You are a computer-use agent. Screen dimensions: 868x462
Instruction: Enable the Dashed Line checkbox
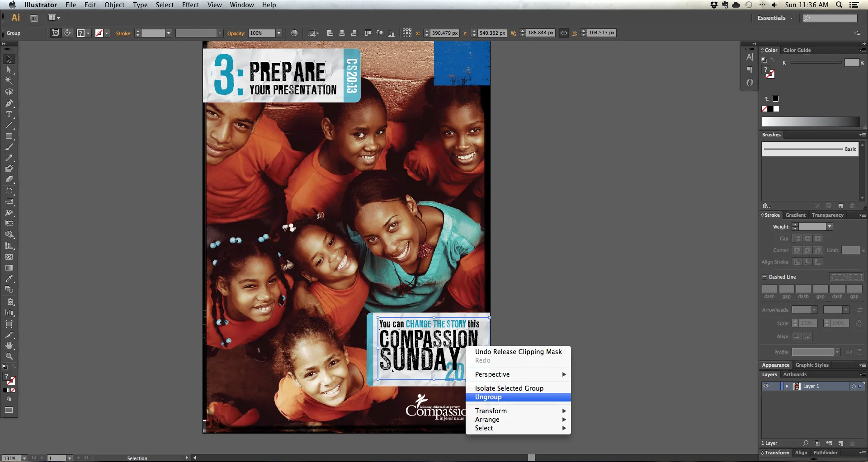click(764, 277)
